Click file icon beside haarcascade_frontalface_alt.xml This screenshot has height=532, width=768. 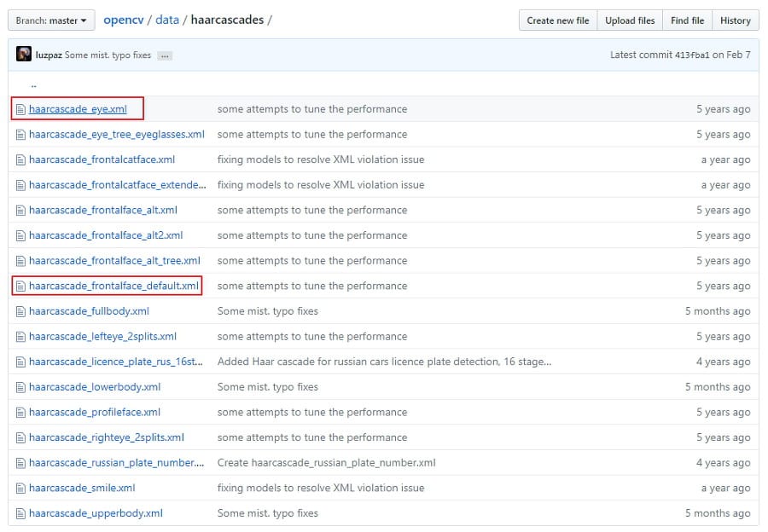[x=20, y=211]
